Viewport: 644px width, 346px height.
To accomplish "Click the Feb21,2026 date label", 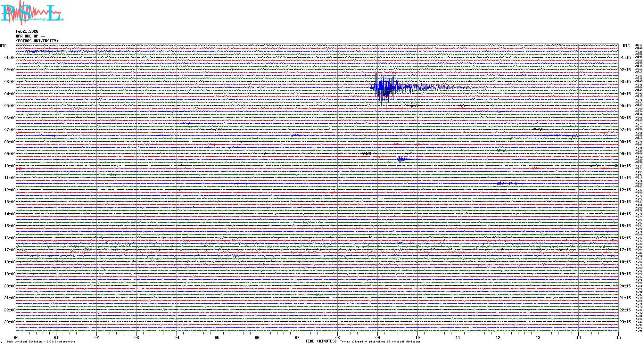I will (27, 31).
